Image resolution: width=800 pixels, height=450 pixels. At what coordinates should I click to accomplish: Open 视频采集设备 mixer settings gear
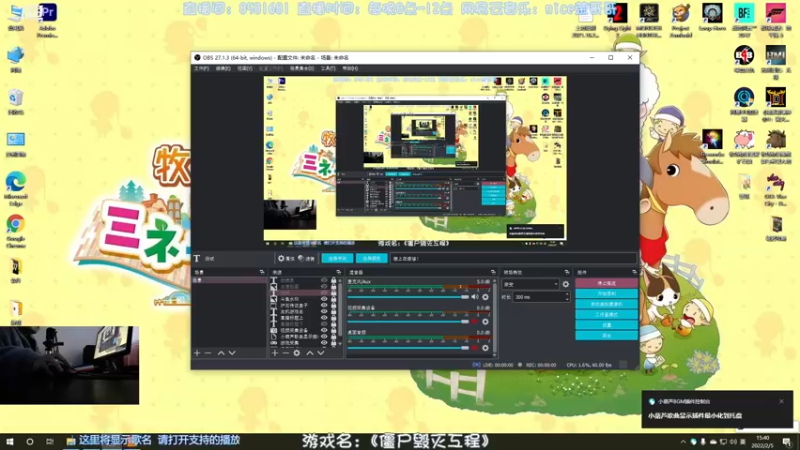click(485, 322)
